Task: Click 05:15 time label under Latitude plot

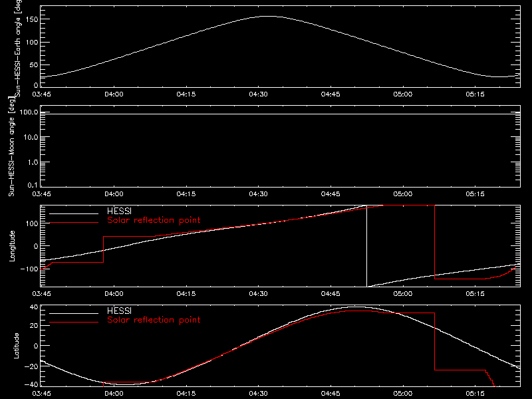Action: pyautogui.click(x=475, y=394)
